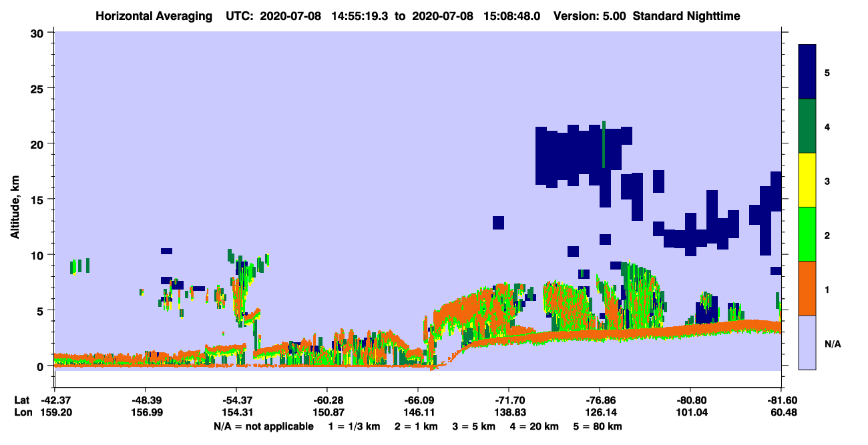Viewport: 868px width, 445px height.
Task: Click the longitude value 146.11
Action: pos(418,412)
